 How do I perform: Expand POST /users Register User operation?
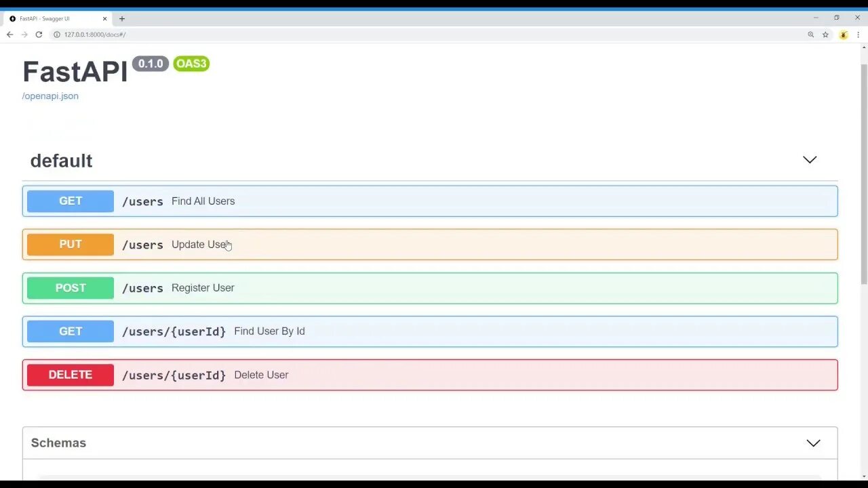(430, 288)
